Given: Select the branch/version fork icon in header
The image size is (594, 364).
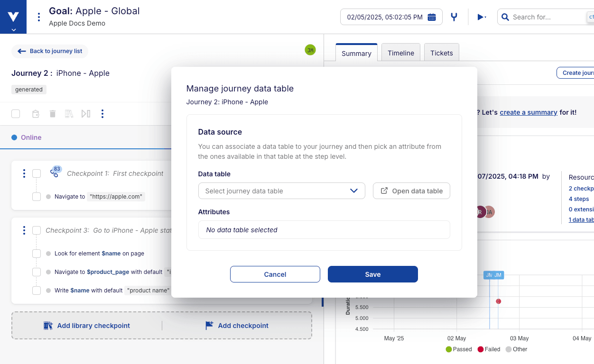Looking at the screenshot, I should coord(454,17).
